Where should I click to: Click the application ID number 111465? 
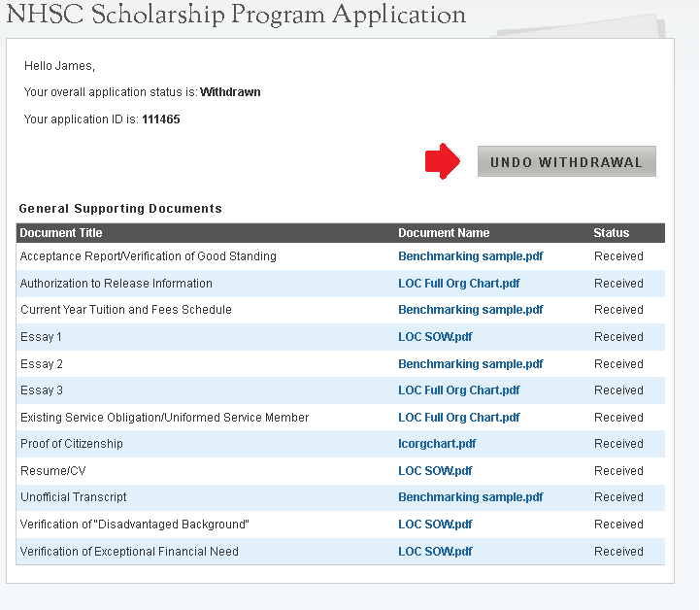point(161,119)
